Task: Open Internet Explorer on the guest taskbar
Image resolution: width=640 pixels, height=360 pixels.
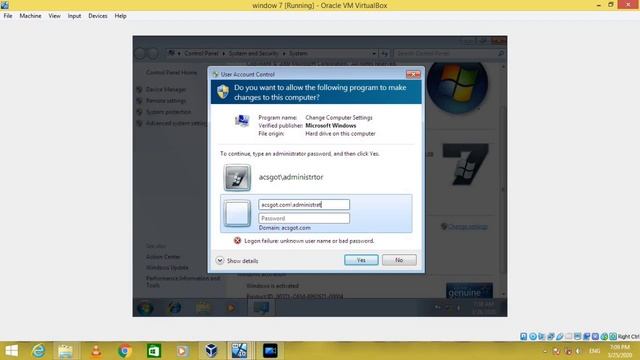Action: (x=175, y=308)
